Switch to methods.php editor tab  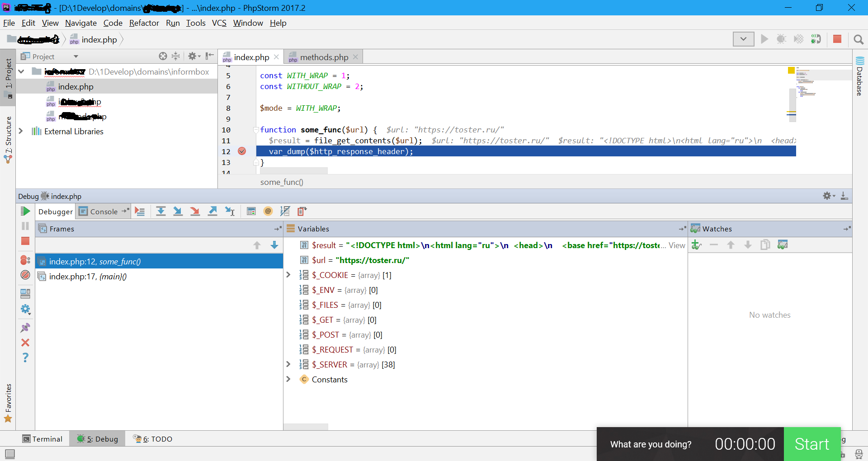[x=324, y=57]
